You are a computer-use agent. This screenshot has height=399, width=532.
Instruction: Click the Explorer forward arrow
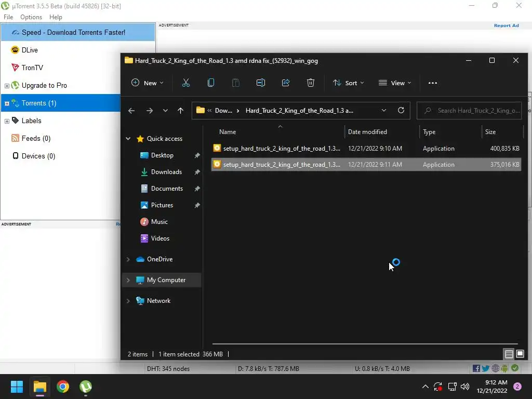point(149,111)
